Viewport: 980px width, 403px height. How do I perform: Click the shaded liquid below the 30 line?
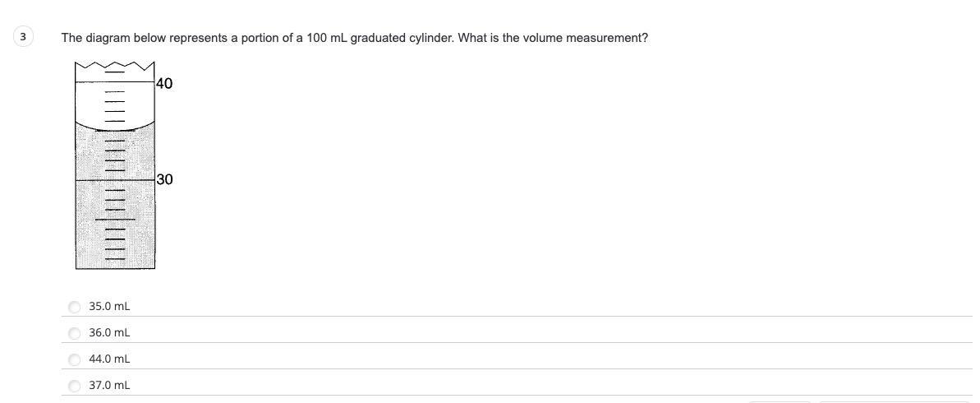coord(116,224)
